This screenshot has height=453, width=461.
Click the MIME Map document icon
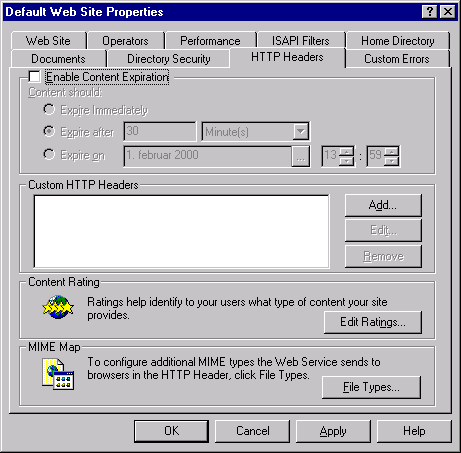pyautogui.click(x=58, y=374)
